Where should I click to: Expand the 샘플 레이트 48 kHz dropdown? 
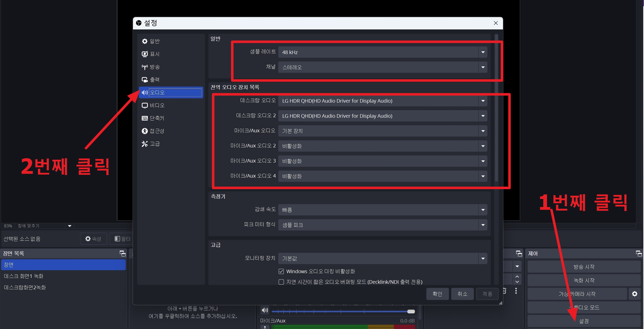pos(382,52)
